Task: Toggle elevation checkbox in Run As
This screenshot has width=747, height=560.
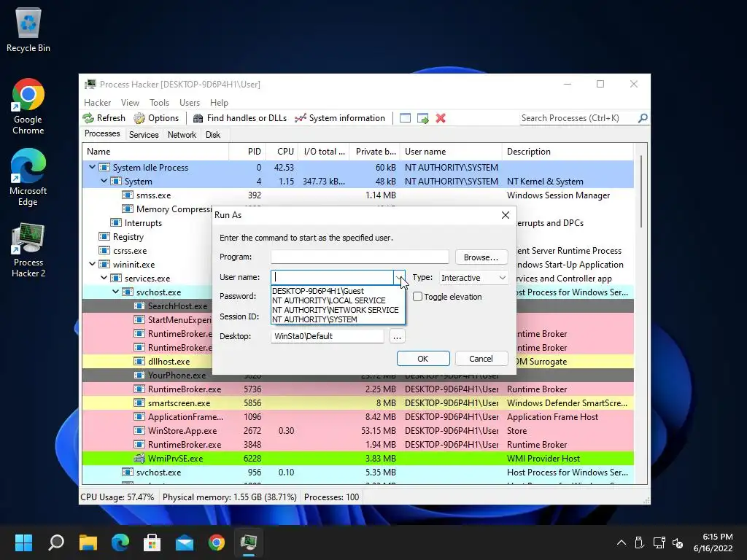Action: (x=418, y=297)
